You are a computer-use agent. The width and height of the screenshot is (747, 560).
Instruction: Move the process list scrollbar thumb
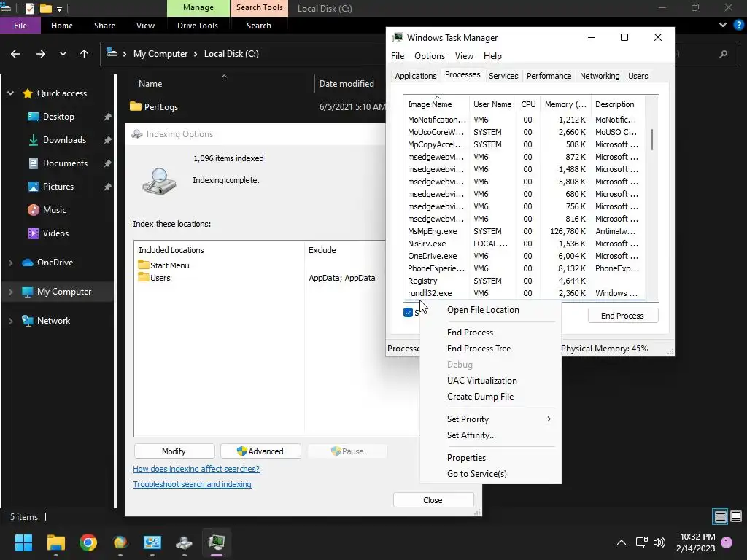coord(651,139)
